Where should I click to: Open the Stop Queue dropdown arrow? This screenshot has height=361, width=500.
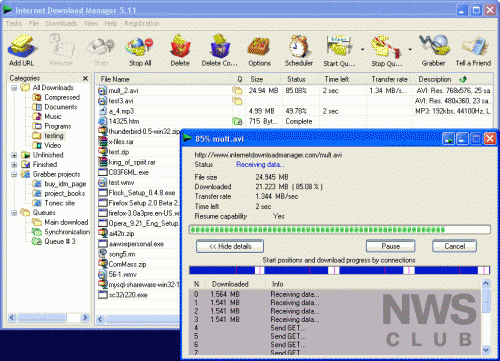coord(410,50)
